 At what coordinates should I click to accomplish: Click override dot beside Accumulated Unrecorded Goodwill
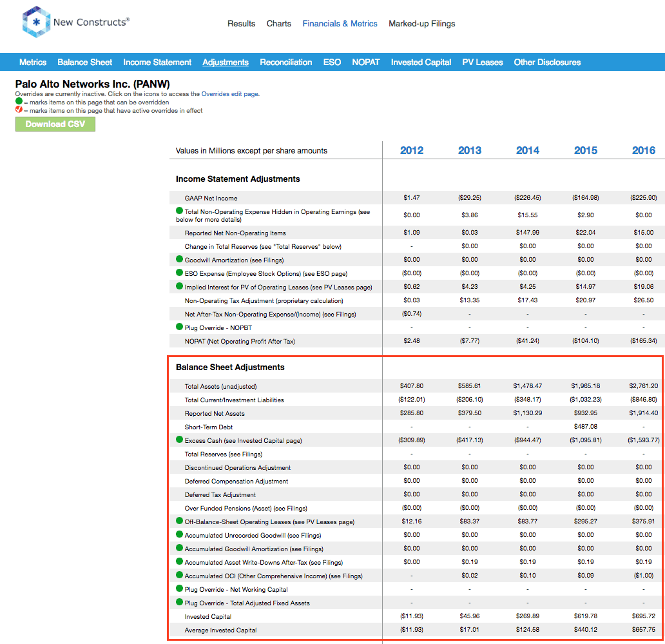tap(179, 534)
